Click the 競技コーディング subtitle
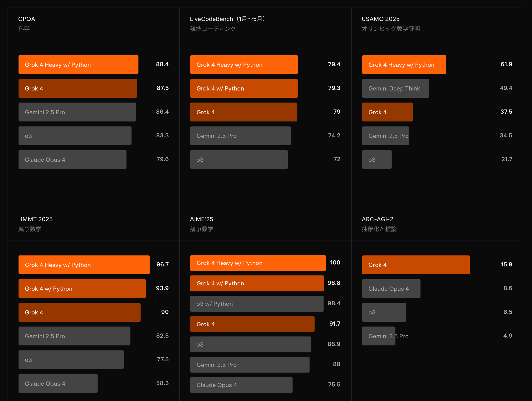Screen dimensions: 532x401 tap(213, 29)
